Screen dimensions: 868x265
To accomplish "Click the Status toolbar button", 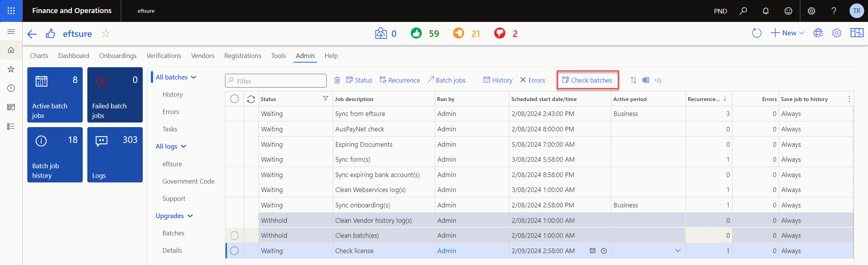I will (359, 80).
